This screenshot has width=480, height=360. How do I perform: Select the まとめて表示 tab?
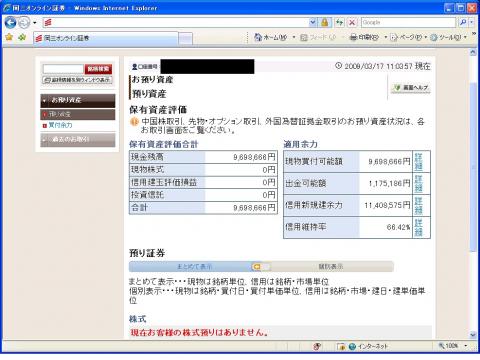point(194,267)
